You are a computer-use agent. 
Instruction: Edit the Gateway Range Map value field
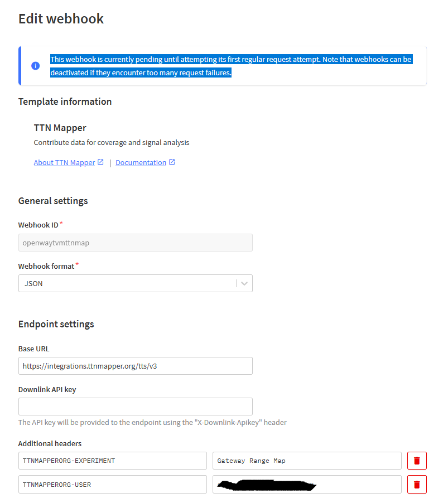point(307,461)
